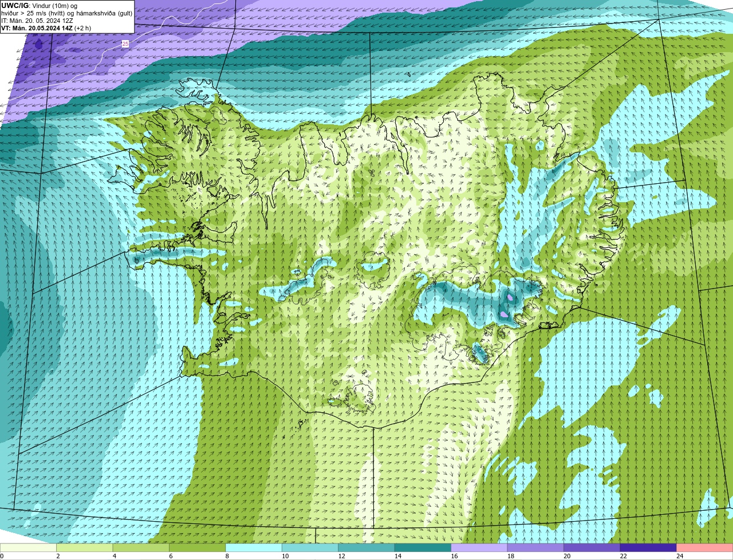
Task: Click the 22–24 m/s dark indigo legend swatch
Action: coord(648,547)
